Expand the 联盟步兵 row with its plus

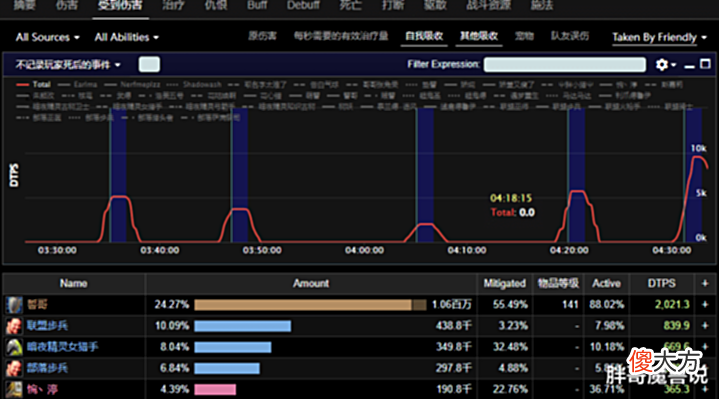coord(705,326)
